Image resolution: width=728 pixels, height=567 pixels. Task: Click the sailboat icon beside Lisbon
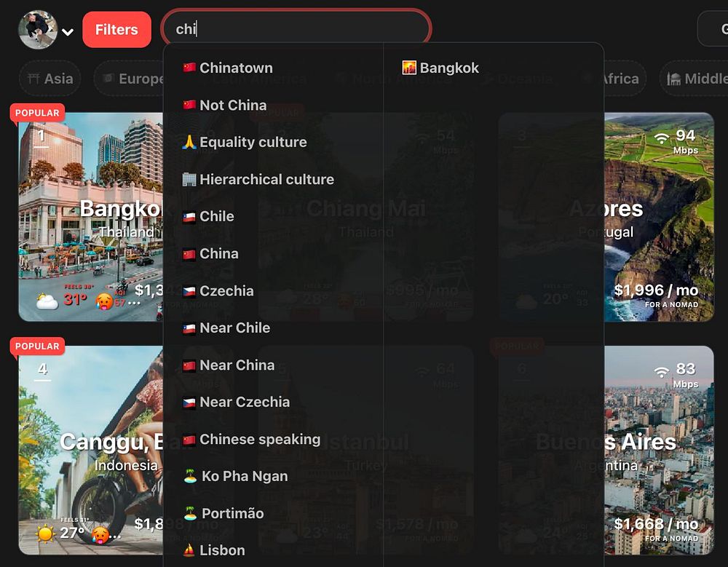189,550
